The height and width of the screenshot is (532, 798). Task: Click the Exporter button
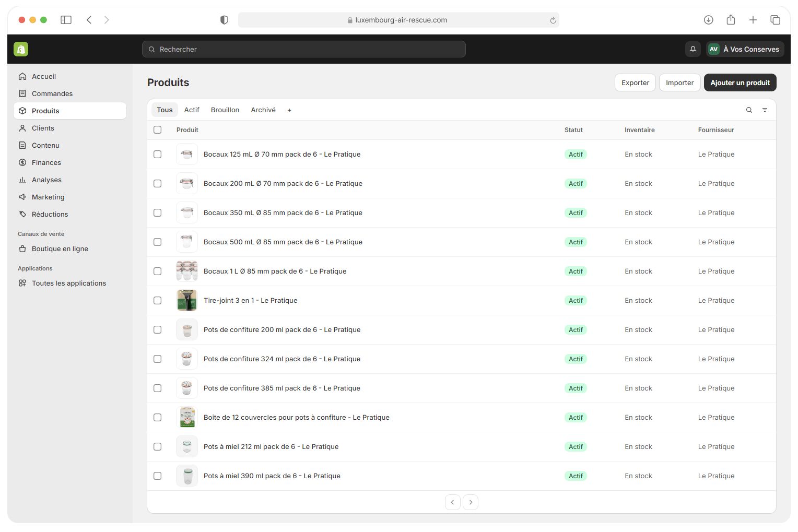pos(635,82)
